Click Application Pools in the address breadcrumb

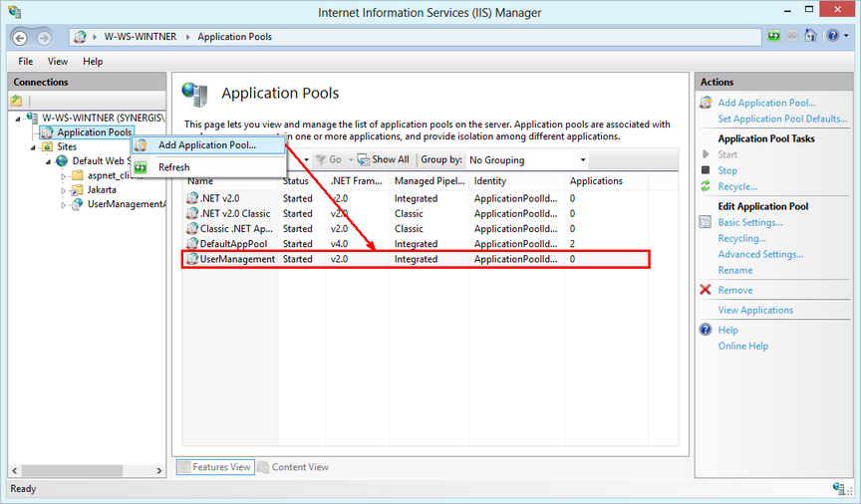click(234, 37)
